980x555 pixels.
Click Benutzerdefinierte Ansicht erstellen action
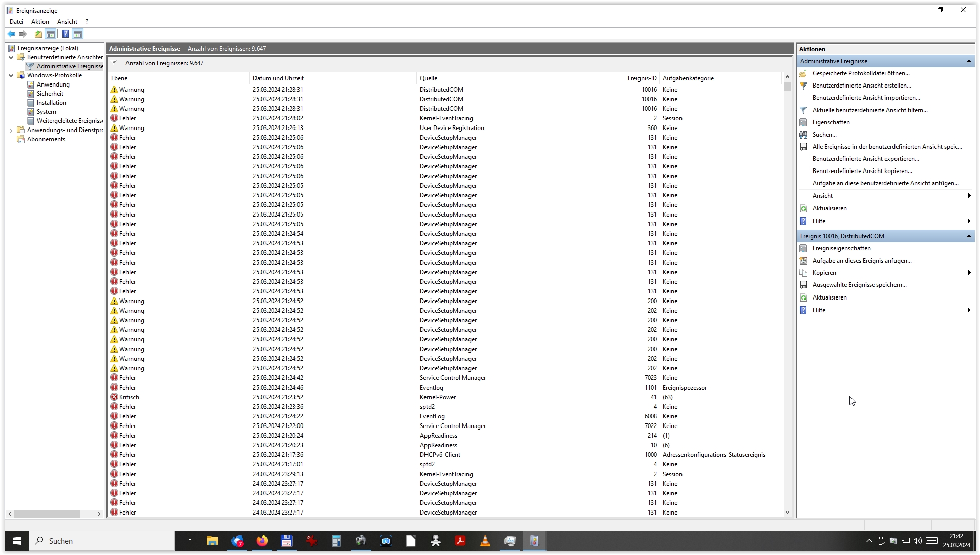pyautogui.click(x=861, y=86)
